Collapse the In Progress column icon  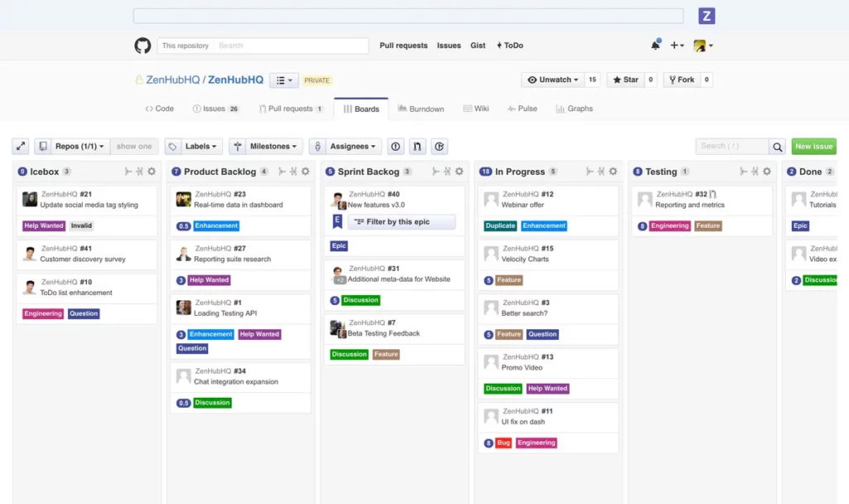[589, 171]
